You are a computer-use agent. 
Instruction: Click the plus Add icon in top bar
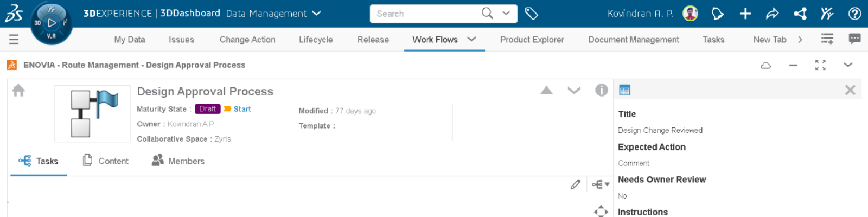pos(745,14)
